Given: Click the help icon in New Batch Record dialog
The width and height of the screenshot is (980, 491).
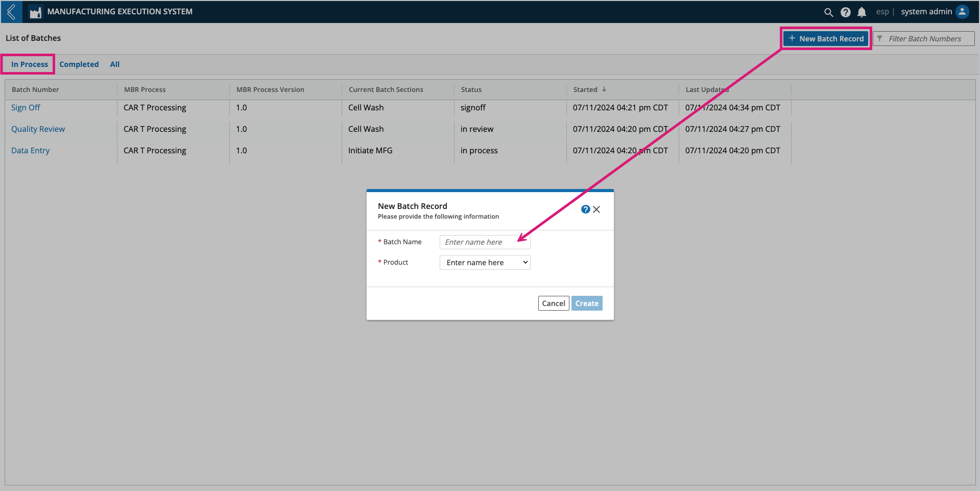Looking at the screenshot, I should pyautogui.click(x=585, y=209).
